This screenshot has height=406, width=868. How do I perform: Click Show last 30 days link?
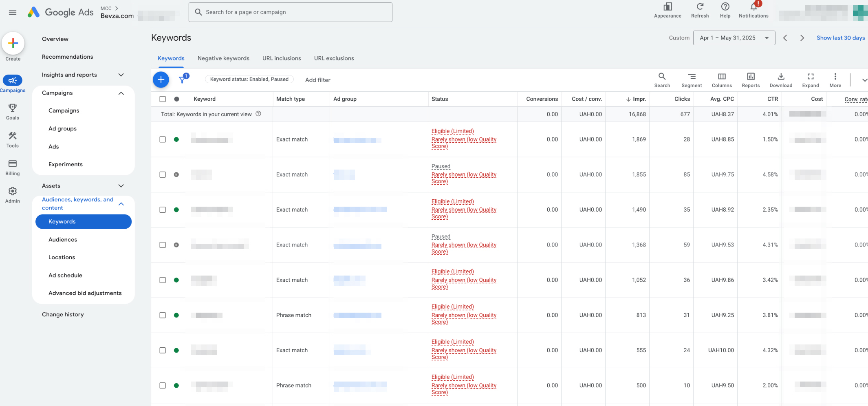pos(840,38)
